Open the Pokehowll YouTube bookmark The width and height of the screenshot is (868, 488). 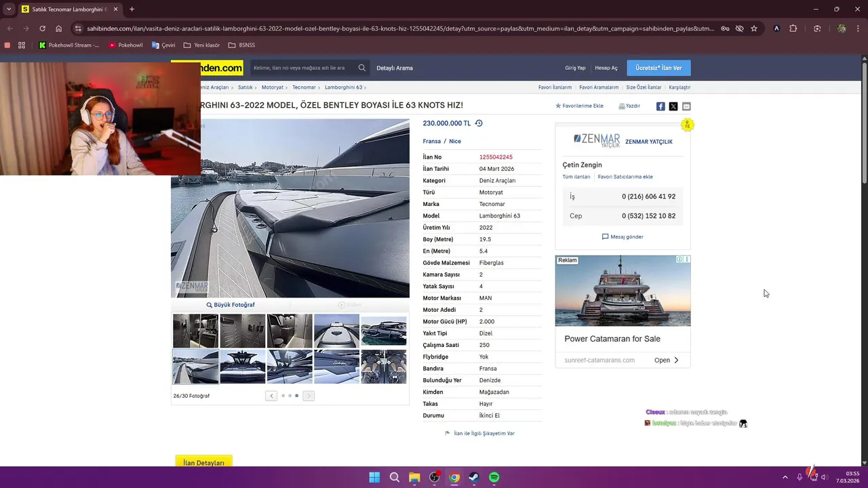tap(126, 45)
